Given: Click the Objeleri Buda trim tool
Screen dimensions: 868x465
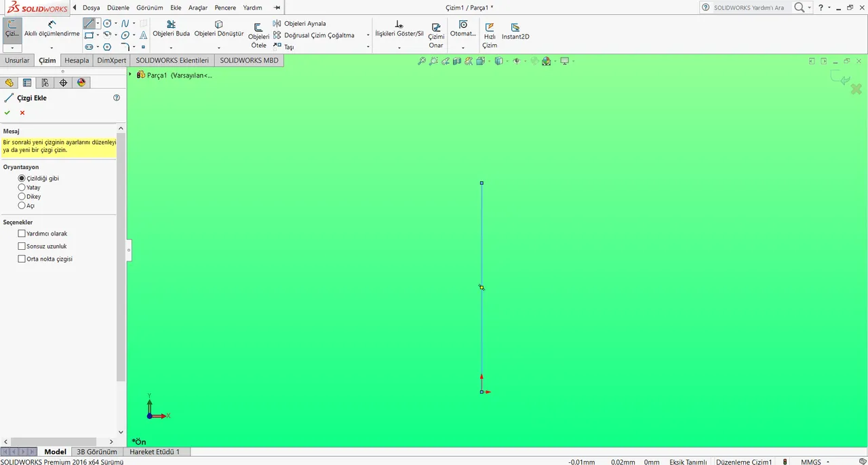Looking at the screenshot, I should click(171, 29).
